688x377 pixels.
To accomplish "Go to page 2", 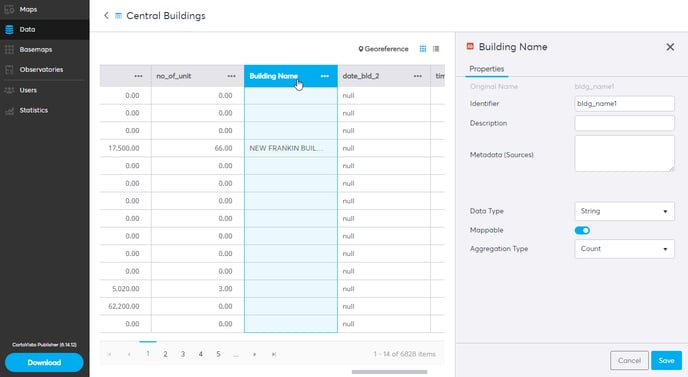I will tap(165, 354).
